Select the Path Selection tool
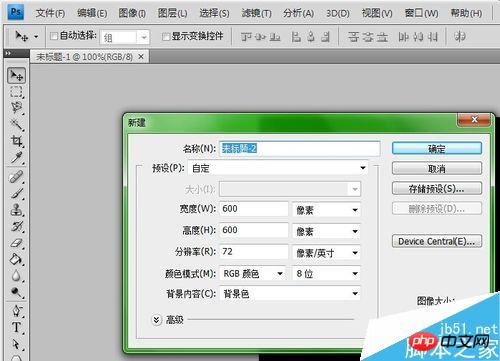The height and width of the screenshot is (361, 500). click(16, 344)
